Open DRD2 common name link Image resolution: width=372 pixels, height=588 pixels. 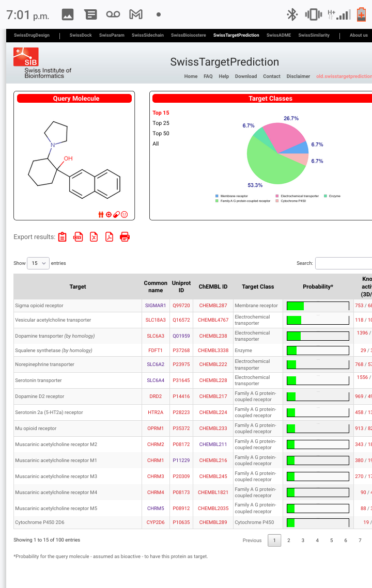click(x=156, y=396)
